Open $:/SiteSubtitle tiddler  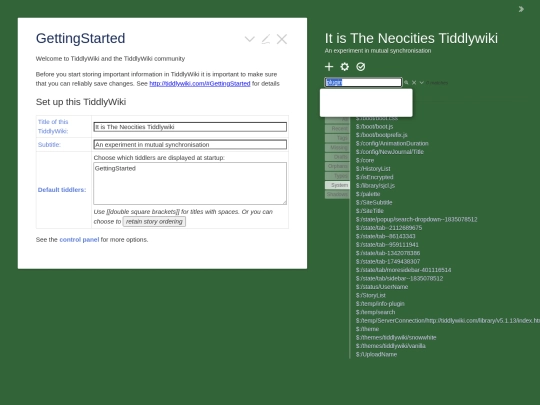coord(374,202)
